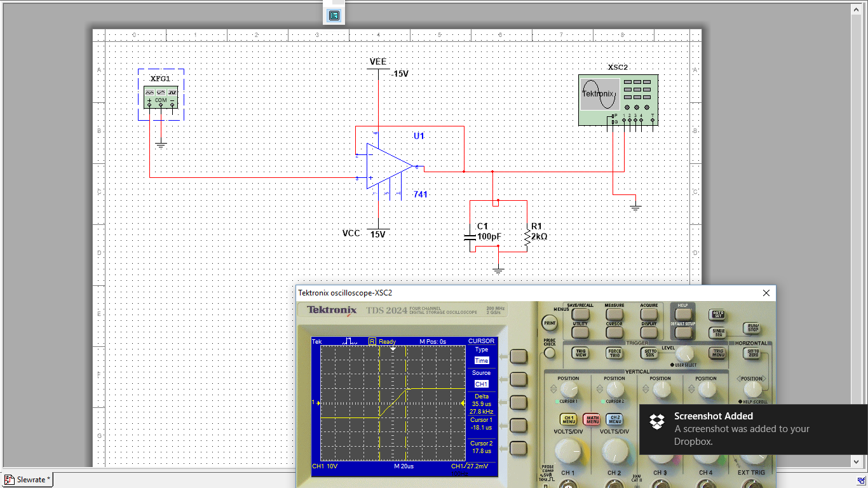
Task: Click the M 20us timebase readout
Action: click(405, 466)
